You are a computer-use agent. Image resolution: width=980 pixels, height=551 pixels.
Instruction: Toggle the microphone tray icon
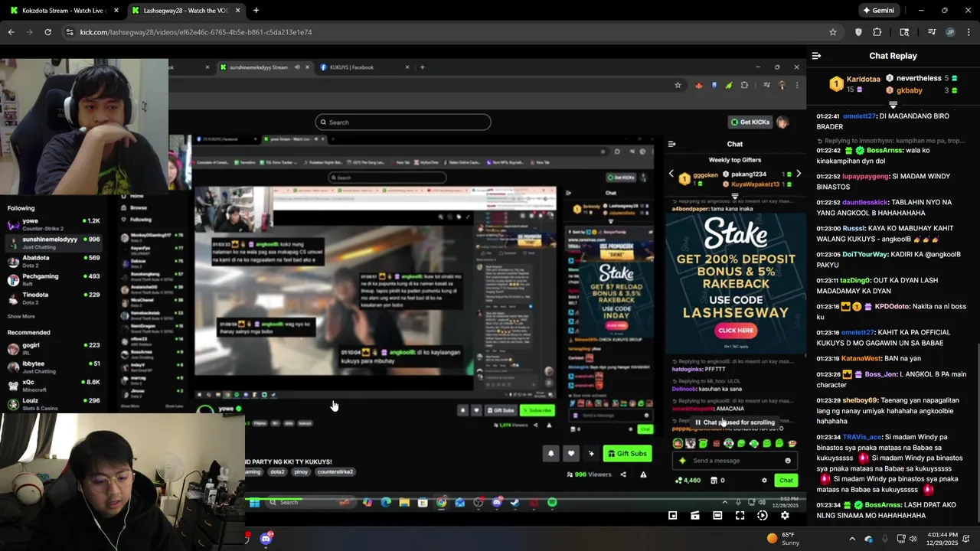(885, 539)
